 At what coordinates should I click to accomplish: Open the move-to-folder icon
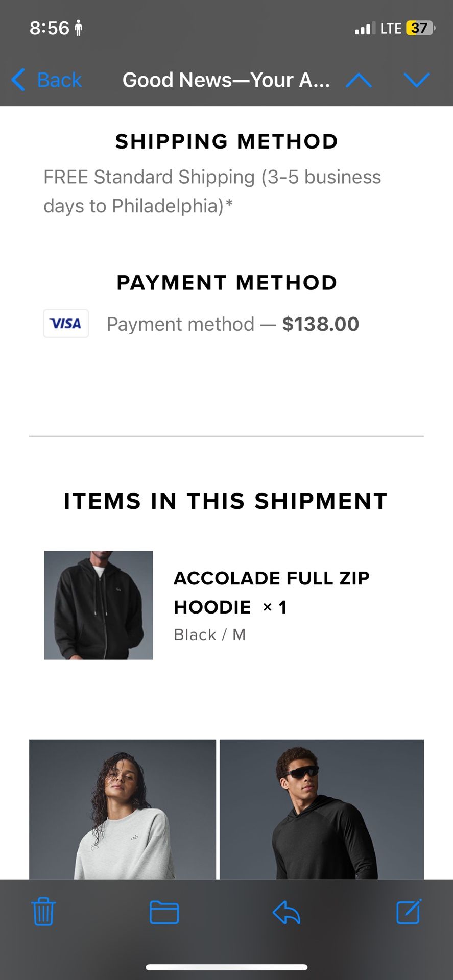pos(164,912)
